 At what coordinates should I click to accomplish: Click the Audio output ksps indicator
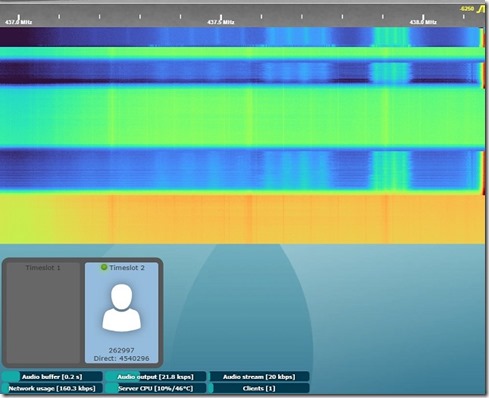tap(156, 377)
